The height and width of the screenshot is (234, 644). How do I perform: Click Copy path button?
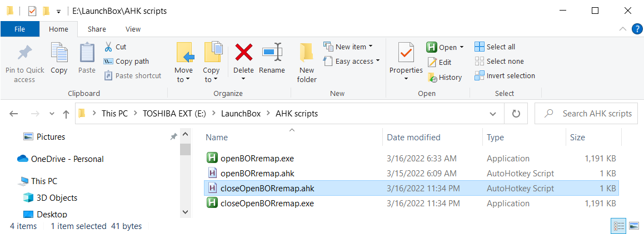(126, 62)
